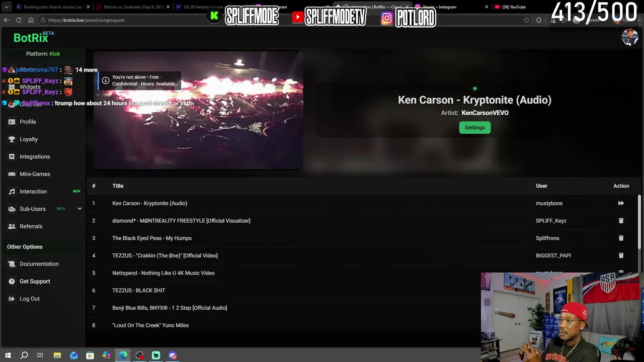The height and width of the screenshot is (362, 644).
Task: Open Windows taskbar search
Action: pos(24,355)
